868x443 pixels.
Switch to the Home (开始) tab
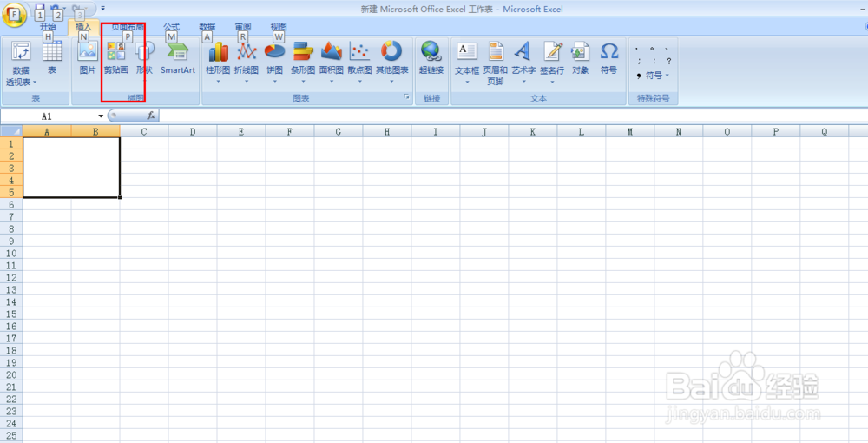click(48, 27)
